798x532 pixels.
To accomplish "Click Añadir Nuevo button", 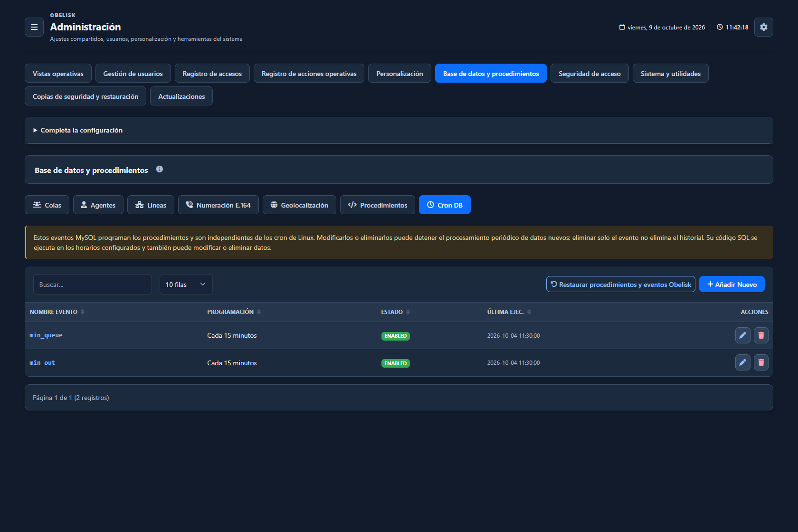I will pyautogui.click(x=732, y=285).
